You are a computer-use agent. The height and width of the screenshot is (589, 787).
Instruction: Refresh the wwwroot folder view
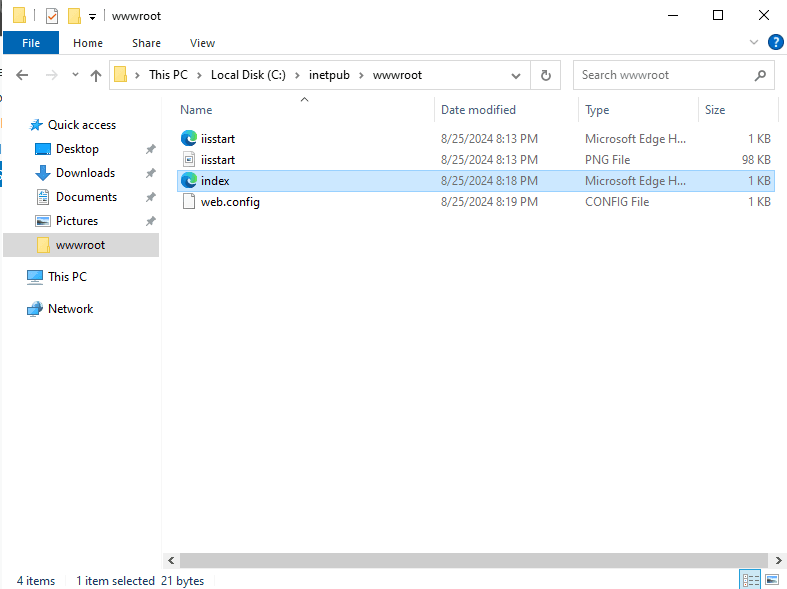tap(545, 75)
